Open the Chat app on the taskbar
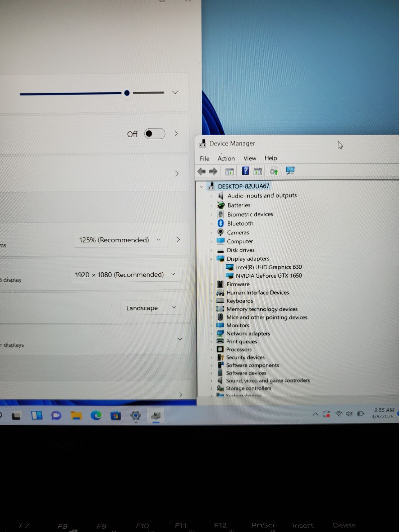The image size is (399, 532). click(x=56, y=415)
